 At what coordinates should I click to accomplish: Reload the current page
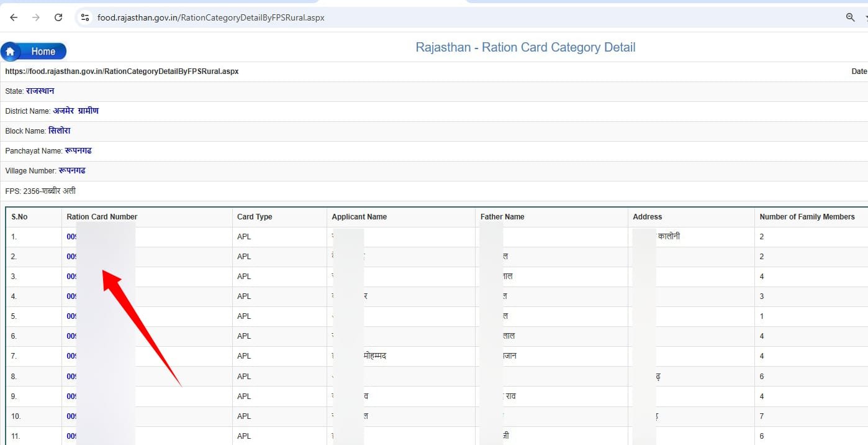pos(58,17)
